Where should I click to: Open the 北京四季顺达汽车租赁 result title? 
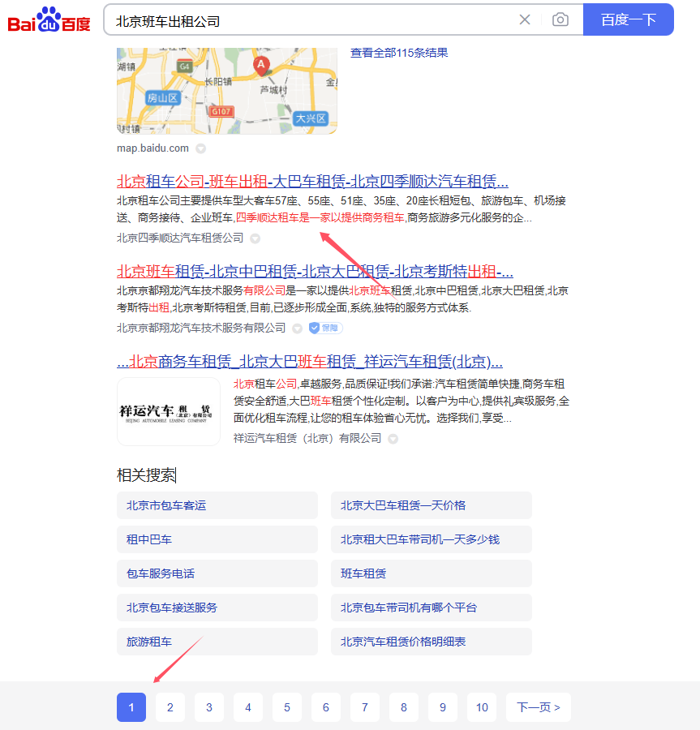point(312,181)
